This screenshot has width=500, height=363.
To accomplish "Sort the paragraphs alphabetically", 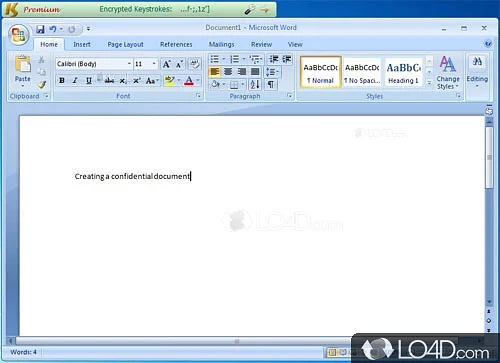I will click(255, 85).
